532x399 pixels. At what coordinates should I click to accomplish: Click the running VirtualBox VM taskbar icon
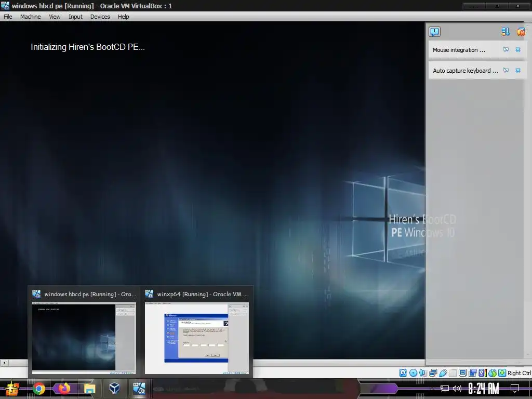139,389
